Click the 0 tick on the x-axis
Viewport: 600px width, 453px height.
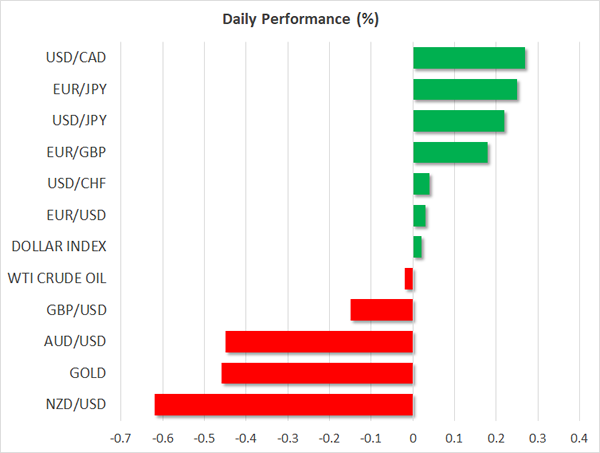tap(413, 438)
